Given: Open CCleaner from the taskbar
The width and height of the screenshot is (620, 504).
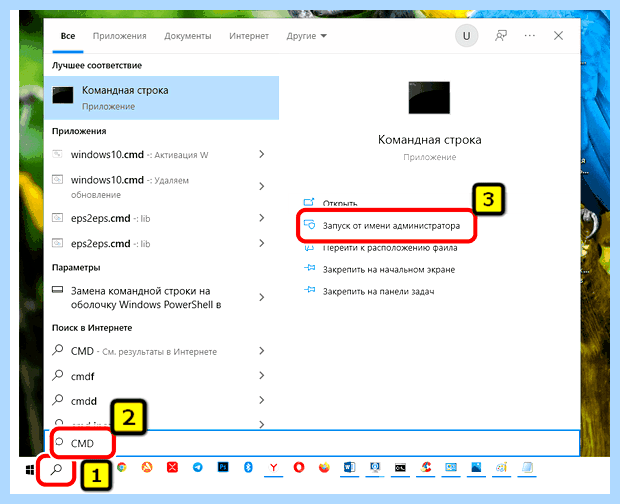Looking at the screenshot, I should click(x=425, y=468).
